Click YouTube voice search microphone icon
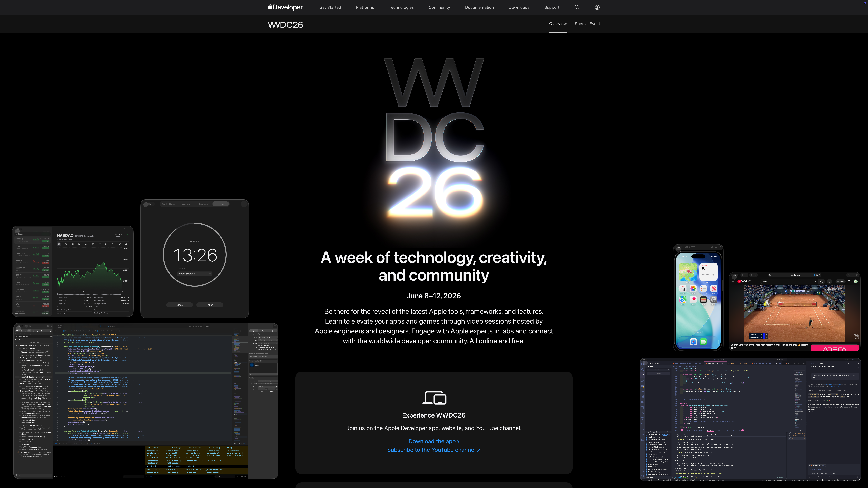Image resolution: width=868 pixels, height=488 pixels. point(830,282)
